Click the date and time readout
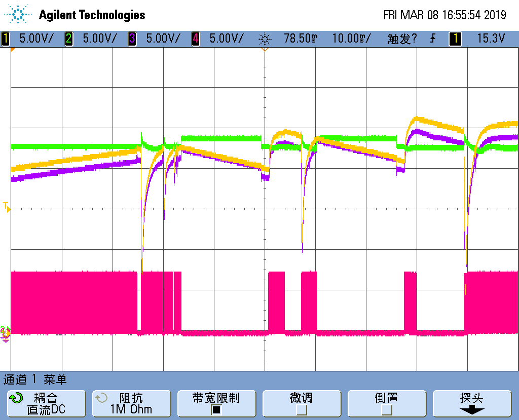 tap(445, 15)
